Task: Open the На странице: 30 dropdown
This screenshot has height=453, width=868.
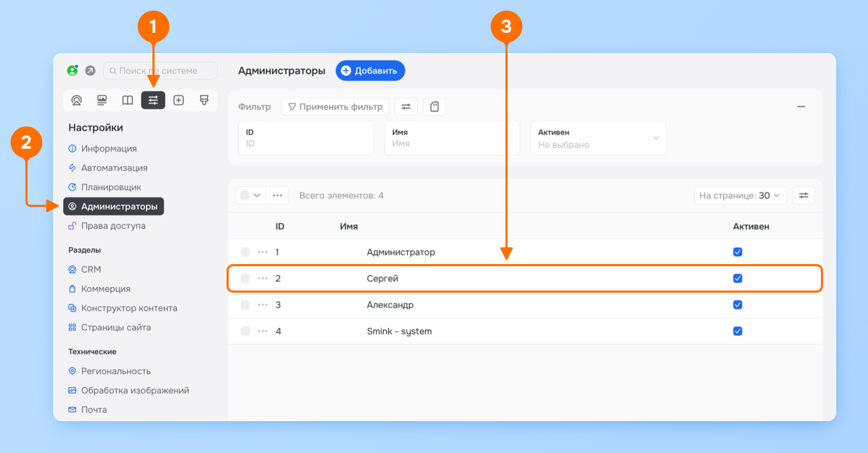Action: pos(740,195)
